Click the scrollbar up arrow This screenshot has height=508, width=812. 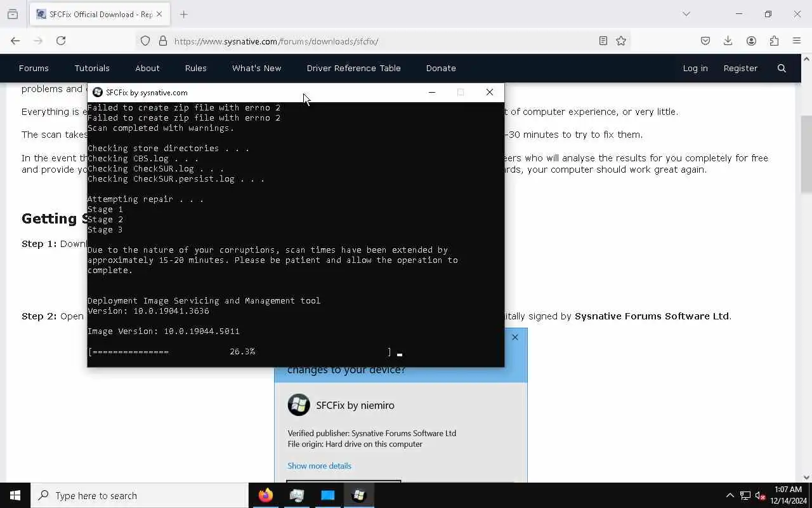click(806, 58)
